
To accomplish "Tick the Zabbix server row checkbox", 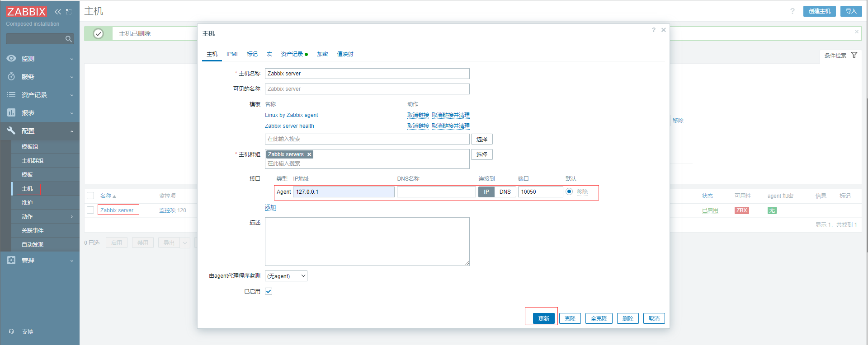I will pyautogui.click(x=90, y=210).
